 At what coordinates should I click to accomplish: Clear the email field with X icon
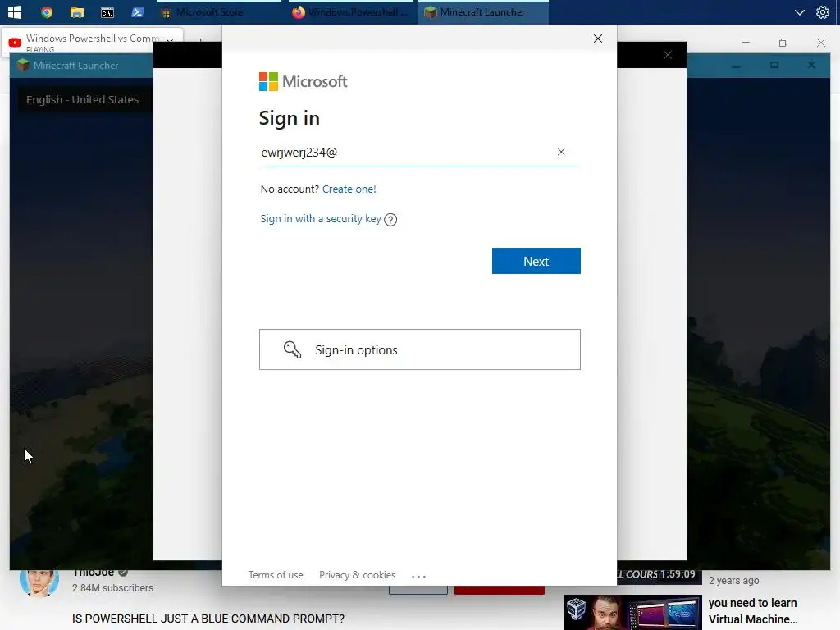[561, 152]
